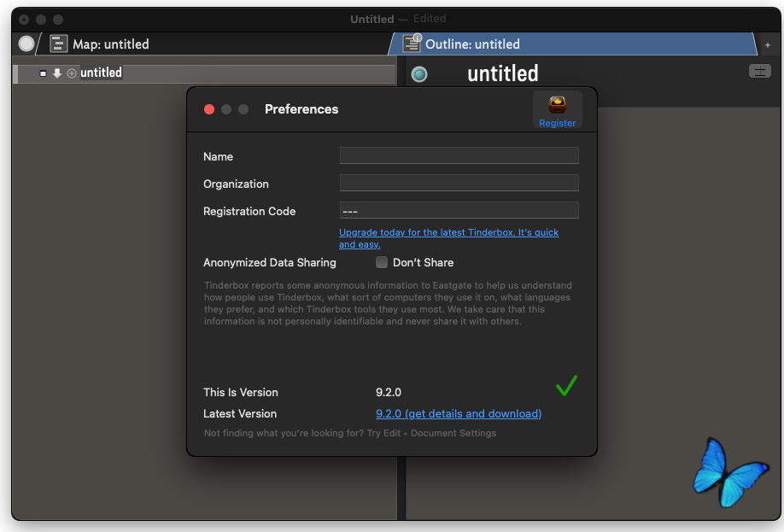Toggle the key attributes table icon
The width and height of the screenshot is (784, 532).
[x=759, y=72]
